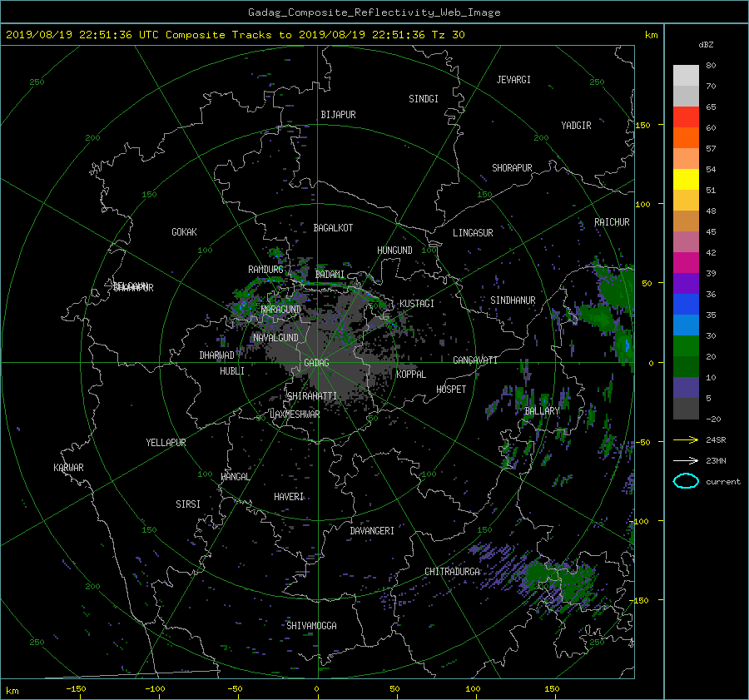The width and height of the screenshot is (749, 700).
Task: Click the white 23MN arrow legend icon
Action: click(686, 460)
